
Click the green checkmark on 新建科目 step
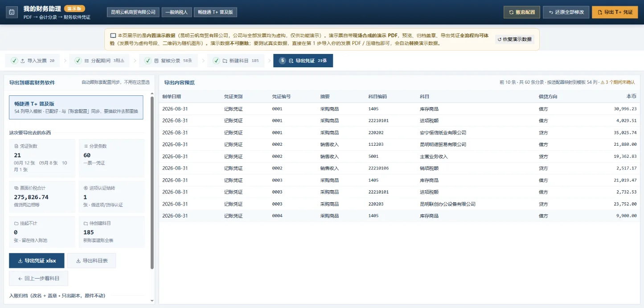pos(217,61)
